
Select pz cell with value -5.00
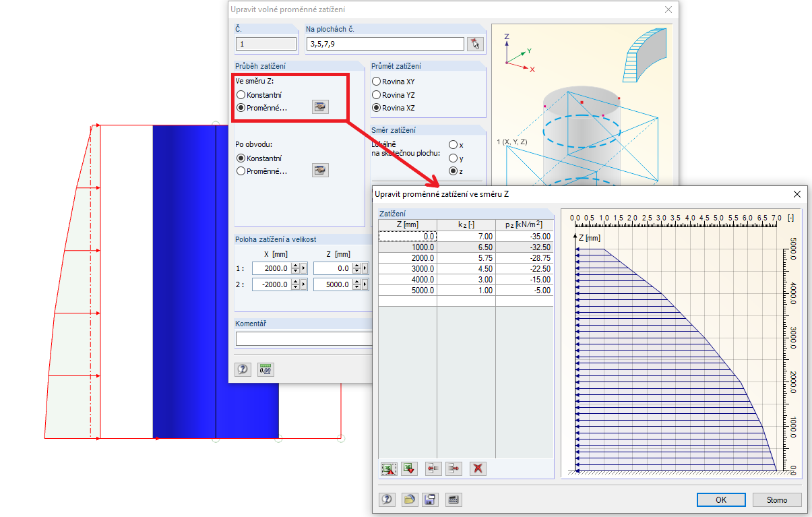coord(524,291)
